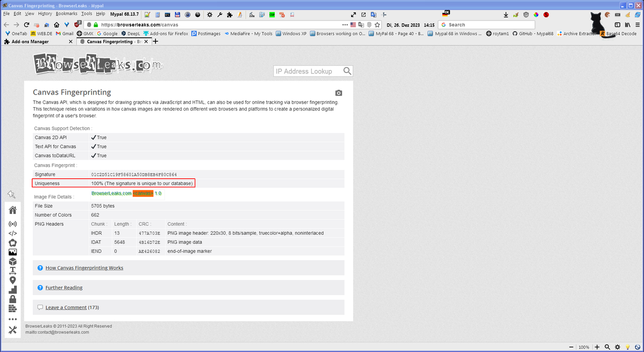The image size is (644, 352).
Task: Click the rainbow color wheel toolbar icon
Action: [x=536, y=15]
